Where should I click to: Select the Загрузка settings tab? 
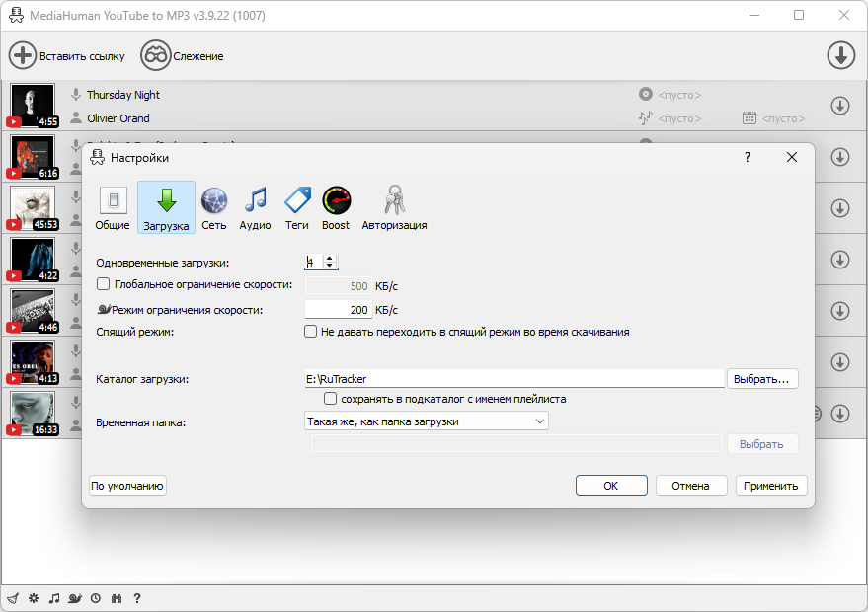166,207
